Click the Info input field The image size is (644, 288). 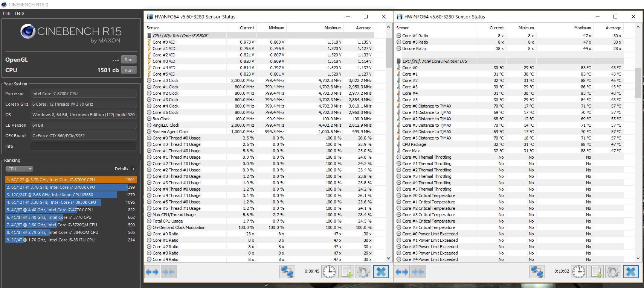(x=83, y=146)
